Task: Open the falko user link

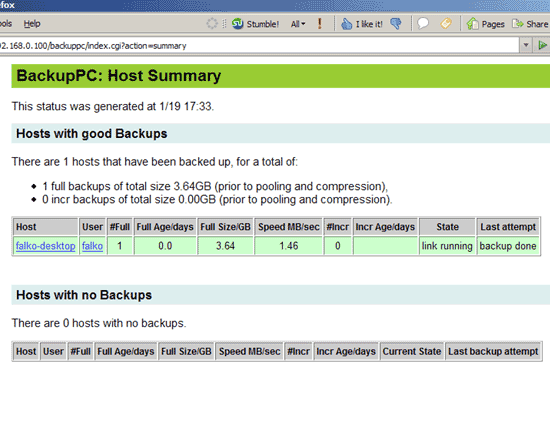Action: tap(93, 246)
